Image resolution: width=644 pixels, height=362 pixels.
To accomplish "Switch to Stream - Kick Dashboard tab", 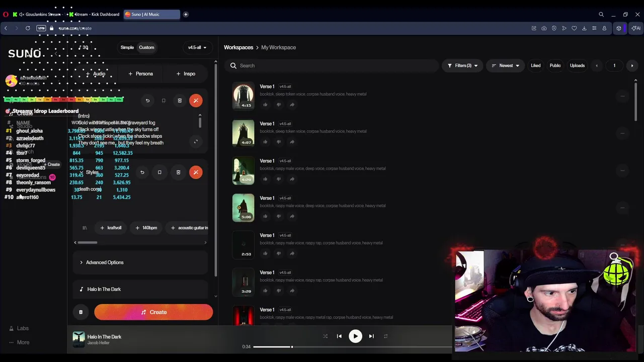I will coord(95,15).
